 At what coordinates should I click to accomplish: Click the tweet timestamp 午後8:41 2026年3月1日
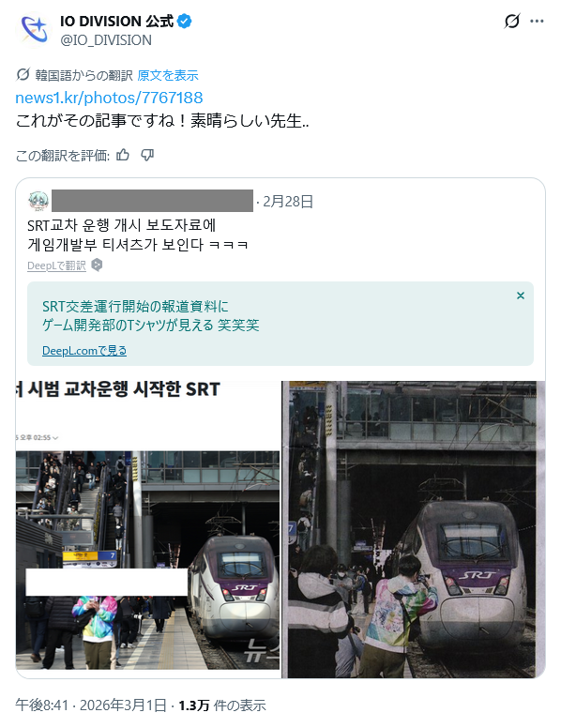(91, 705)
